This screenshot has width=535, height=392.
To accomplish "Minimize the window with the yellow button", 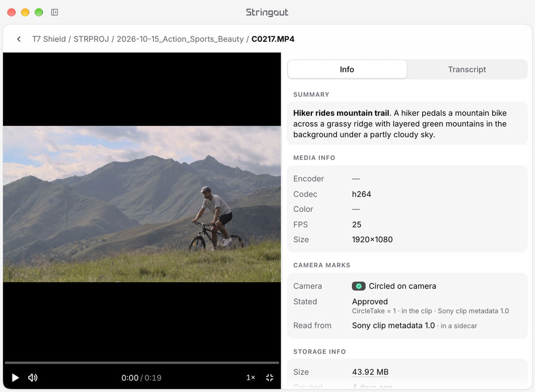I will pos(25,13).
